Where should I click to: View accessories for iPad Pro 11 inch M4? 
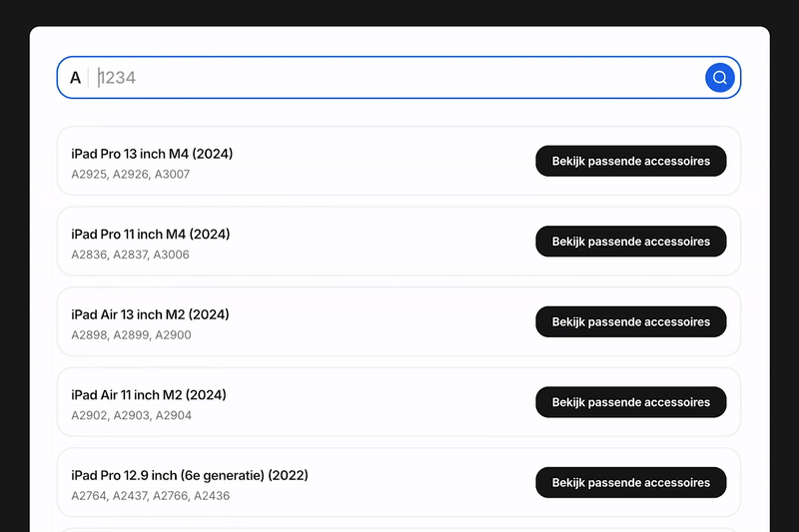point(631,242)
